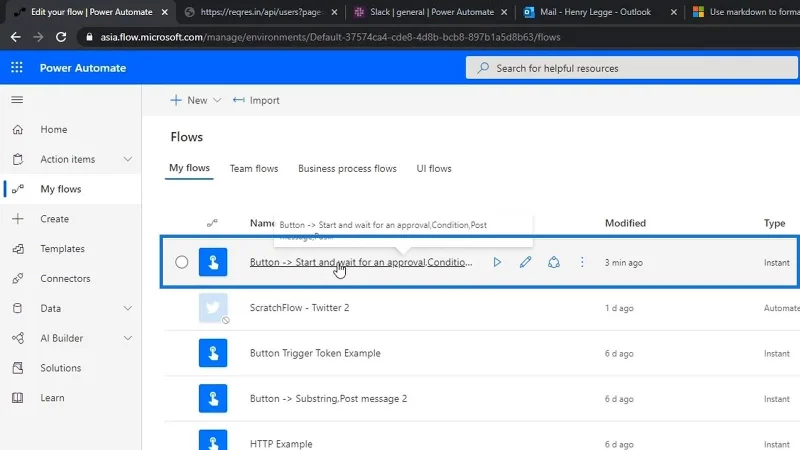Expand Data chevron in sidebar
The width and height of the screenshot is (800, 450).
point(128,308)
